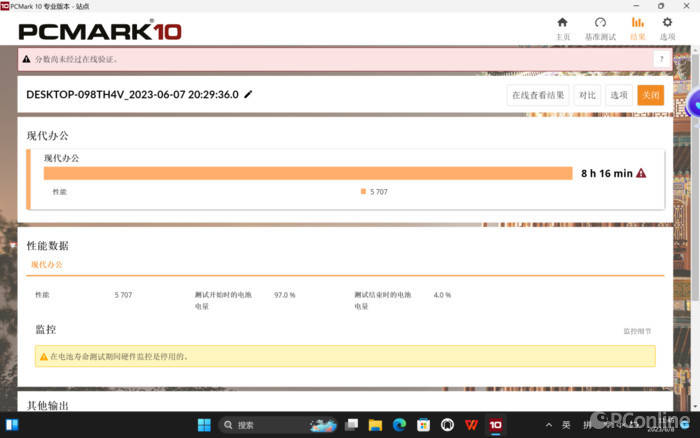Click the 分数尚未经过在线验证 warning message
The height and width of the screenshot is (438, 700).
click(x=76, y=59)
